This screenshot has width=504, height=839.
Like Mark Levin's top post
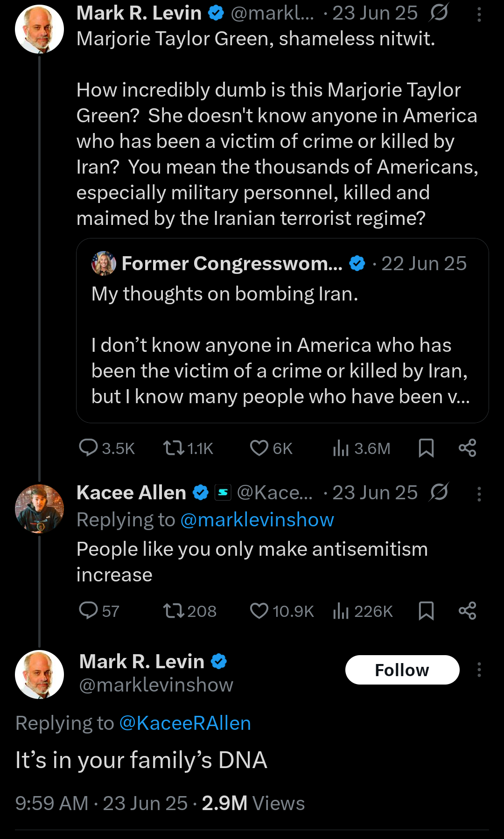259,447
